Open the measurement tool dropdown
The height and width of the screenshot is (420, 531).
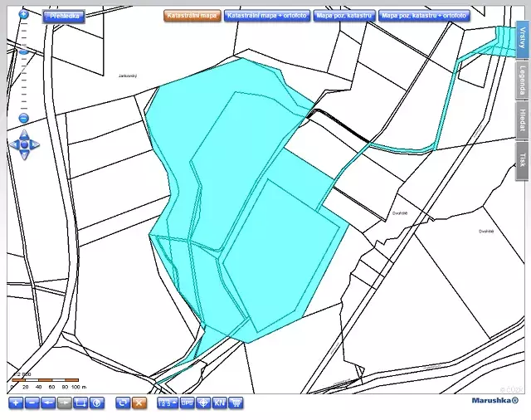tap(168, 403)
